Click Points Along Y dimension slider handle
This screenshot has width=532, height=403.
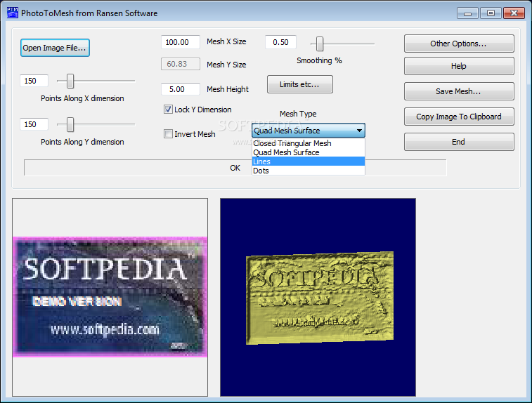pyautogui.click(x=70, y=124)
